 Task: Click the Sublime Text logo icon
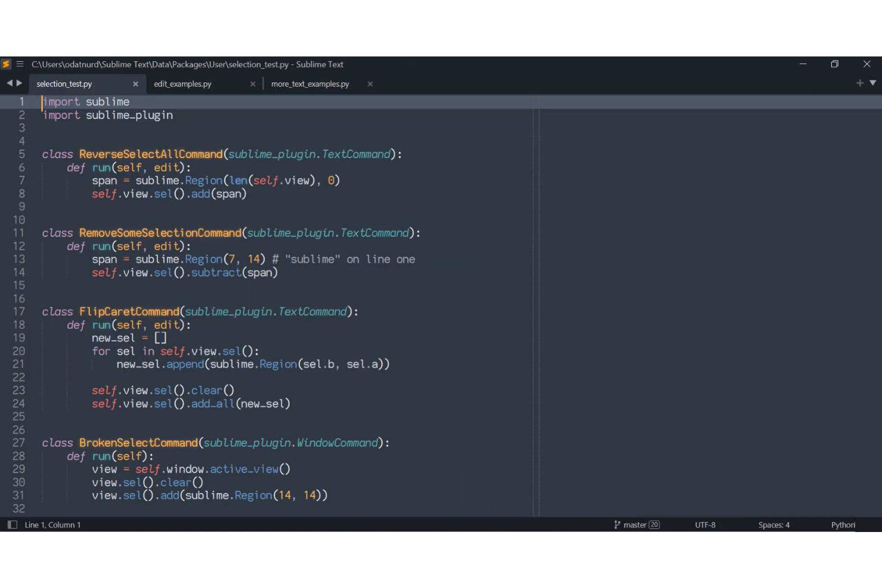click(x=7, y=64)
